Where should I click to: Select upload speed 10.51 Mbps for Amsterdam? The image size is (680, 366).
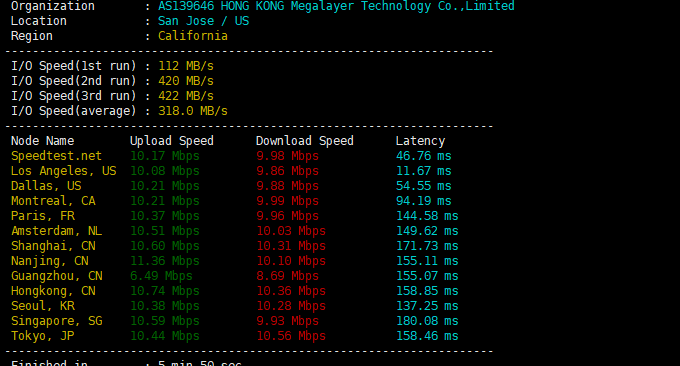[165, 231]
